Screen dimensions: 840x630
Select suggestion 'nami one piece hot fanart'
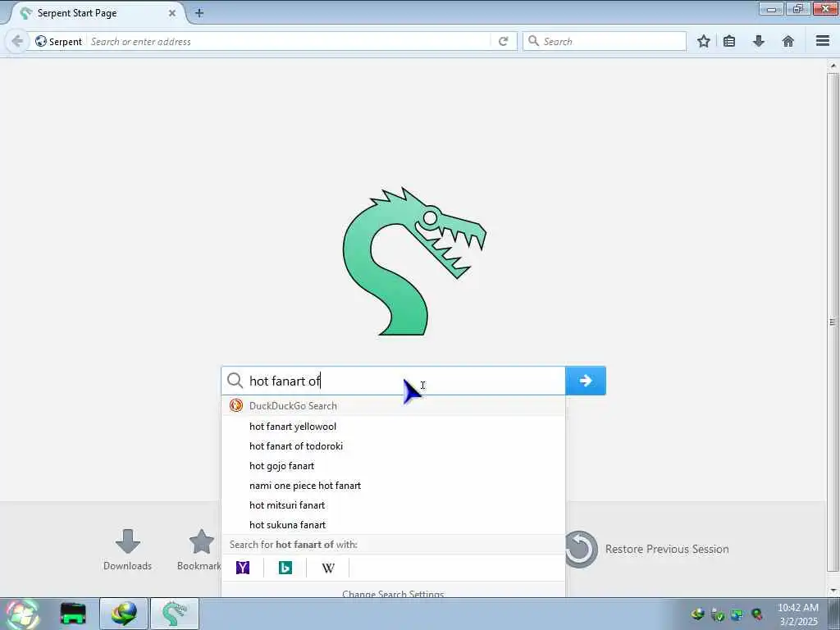[393, 486]
